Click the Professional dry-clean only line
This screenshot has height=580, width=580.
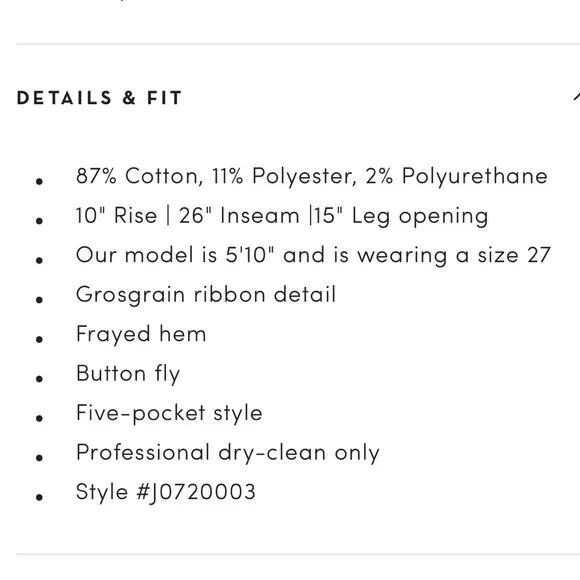[x=227, y=453]
